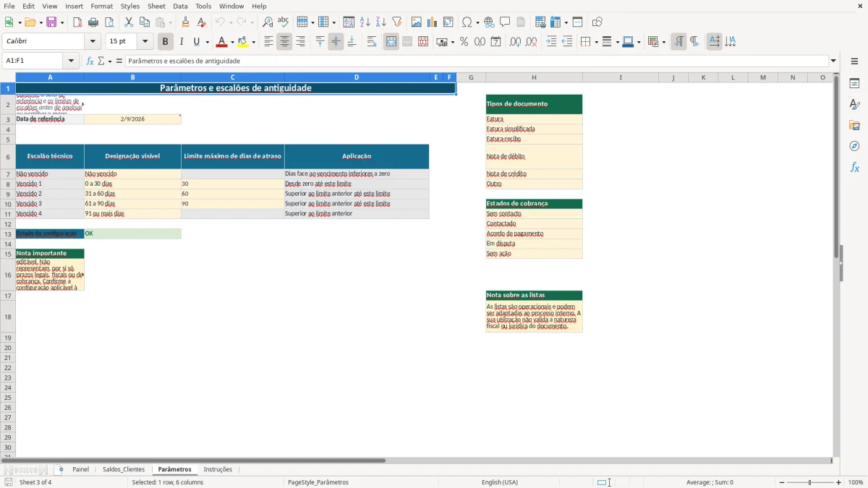Click the zoom slider handle
The height and width of the screenshot is (488, 868).
coord(810,482)
